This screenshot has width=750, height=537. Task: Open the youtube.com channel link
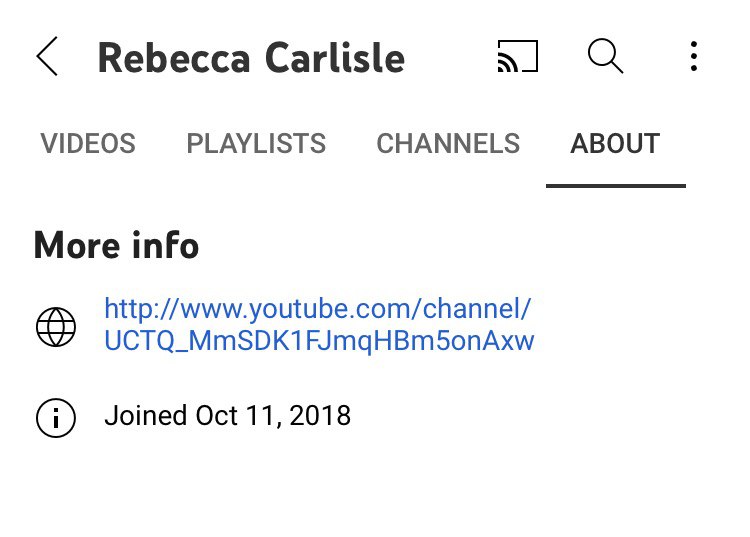(x=319, y=325)
